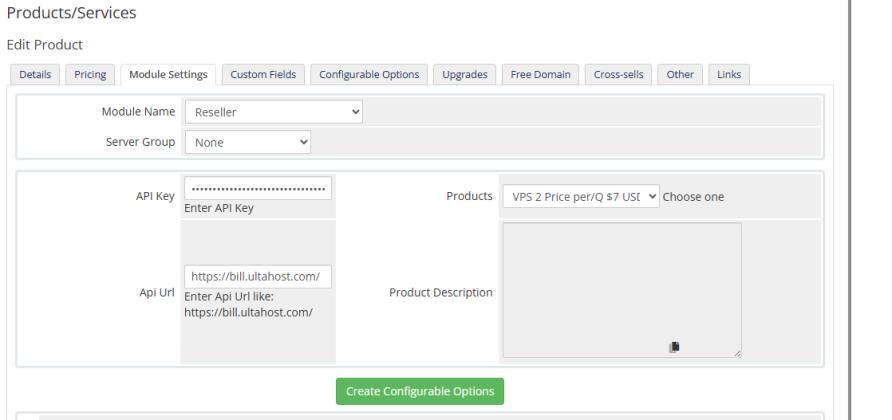Viewport: 892px width, 420px height.
Task: Click the example URL hint under Api Url
Action: pyautogui.click(x=249, y=312)
